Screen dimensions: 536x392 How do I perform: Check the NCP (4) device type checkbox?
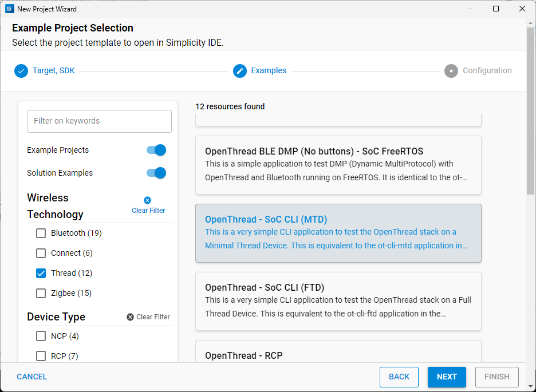(41, 336)
